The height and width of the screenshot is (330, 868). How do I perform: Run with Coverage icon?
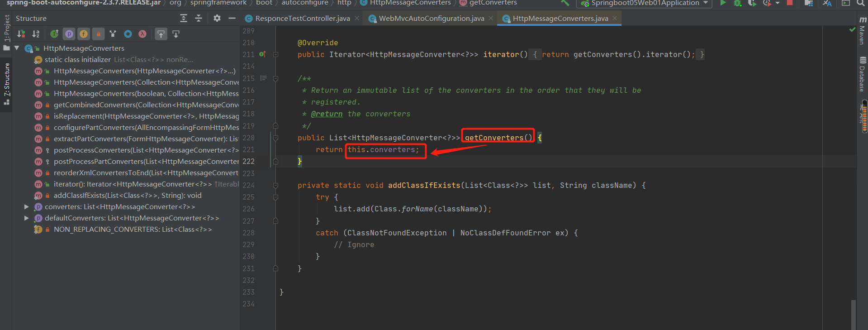752,3
